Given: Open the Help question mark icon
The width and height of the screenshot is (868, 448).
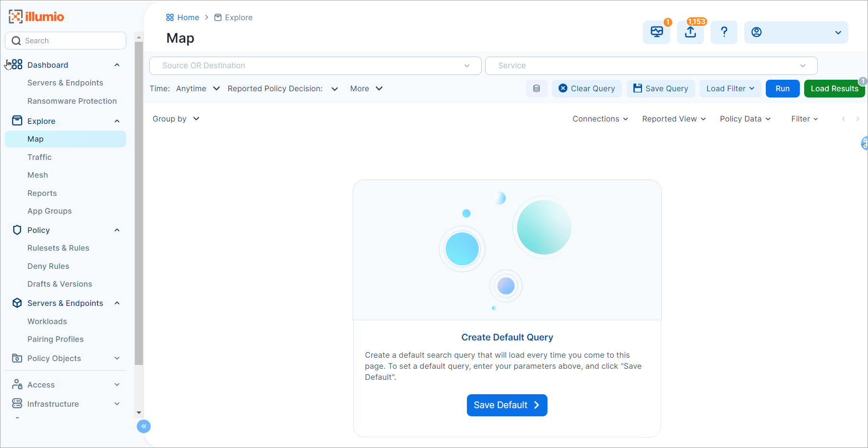Looking at the screenshot, I should tap(724, 32).
